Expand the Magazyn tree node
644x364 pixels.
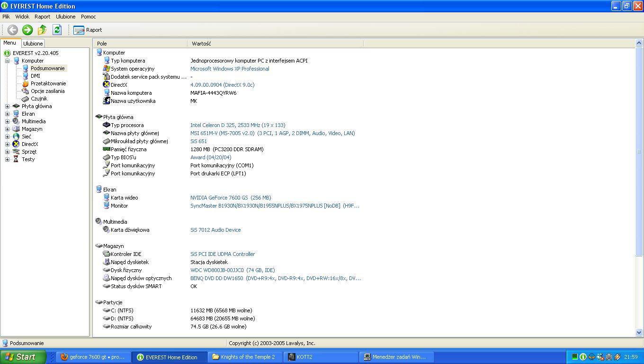[x=8, y=129]
